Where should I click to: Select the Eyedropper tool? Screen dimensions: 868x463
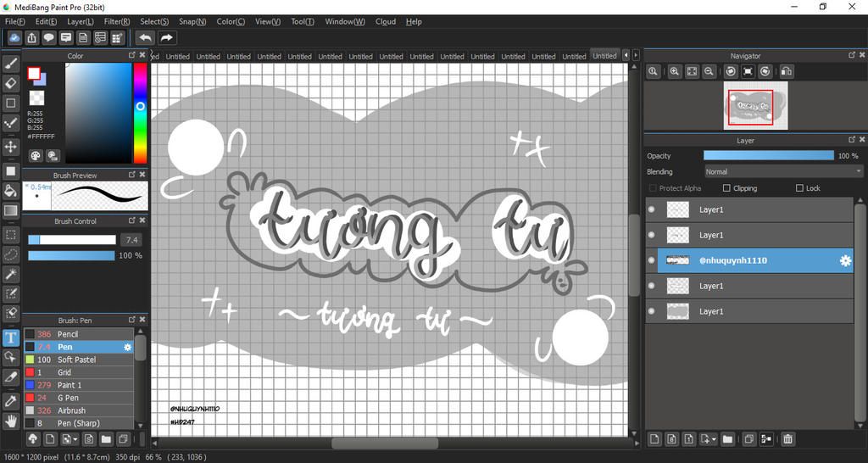click(10, 401)
